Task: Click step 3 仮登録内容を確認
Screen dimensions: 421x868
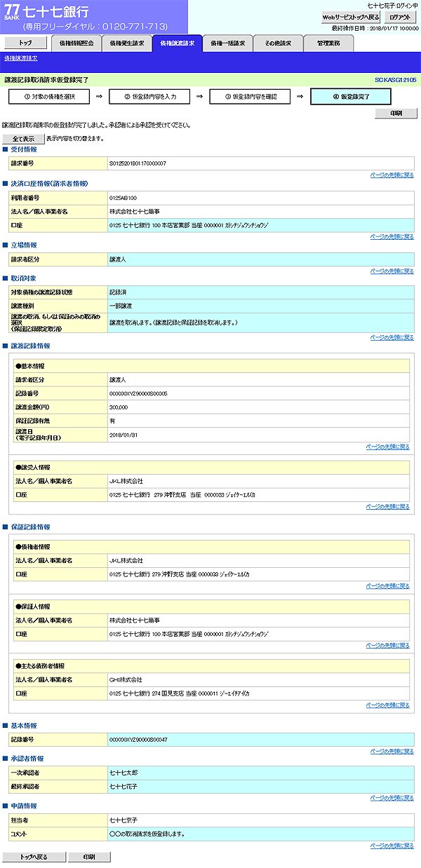Action: pyautogui.click(x=250, y=96)
